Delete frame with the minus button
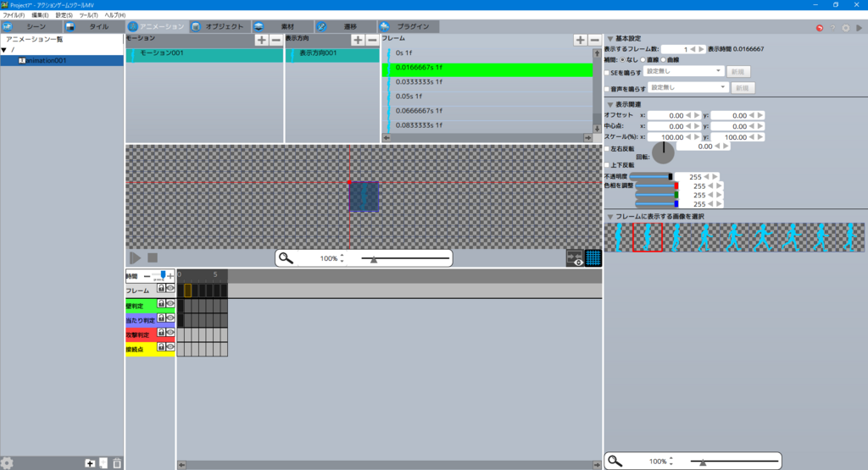Viewport: 868px width, 470px height. [x=594, y=40]
